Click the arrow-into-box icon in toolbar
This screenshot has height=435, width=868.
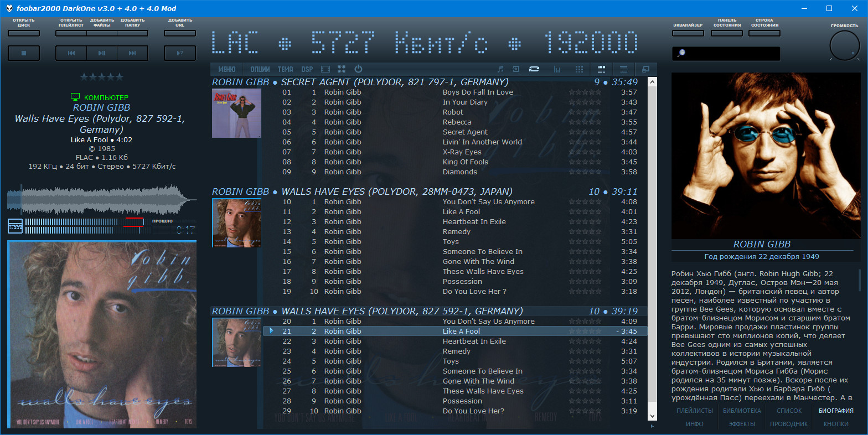click(516, 69)
